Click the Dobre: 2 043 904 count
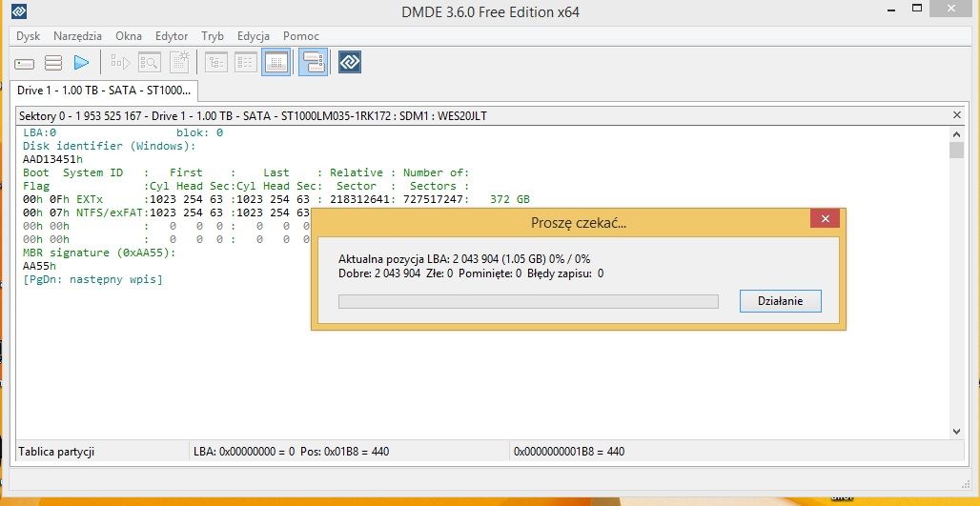 [379, 273]
